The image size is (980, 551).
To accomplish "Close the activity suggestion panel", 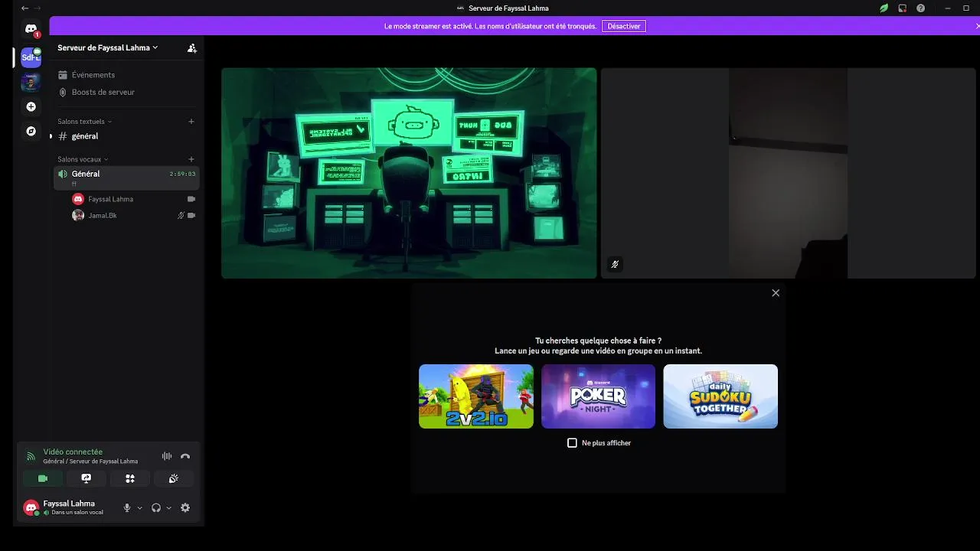I will pos(776,293).
